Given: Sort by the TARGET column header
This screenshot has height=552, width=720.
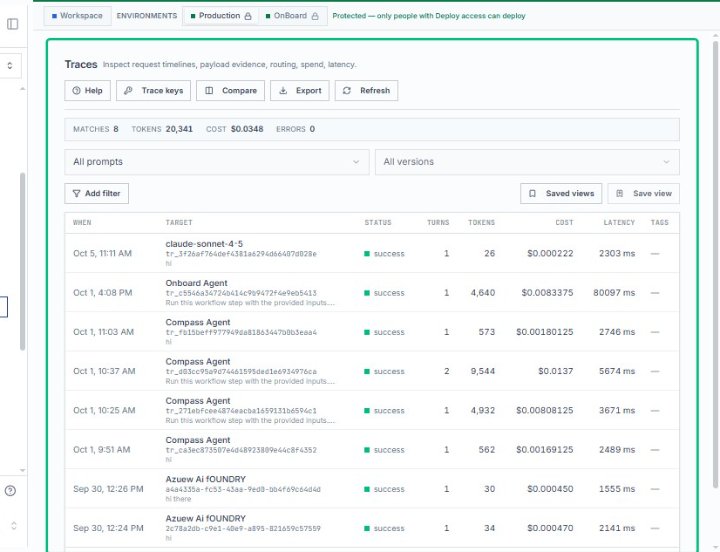Looking at the screenshot, I should click(179, 223).
